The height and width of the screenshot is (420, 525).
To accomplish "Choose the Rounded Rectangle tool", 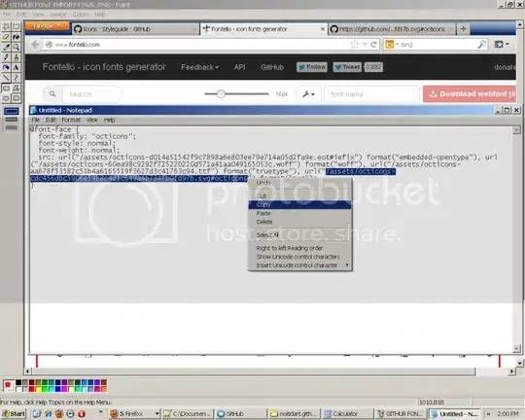I will point(16,98).
